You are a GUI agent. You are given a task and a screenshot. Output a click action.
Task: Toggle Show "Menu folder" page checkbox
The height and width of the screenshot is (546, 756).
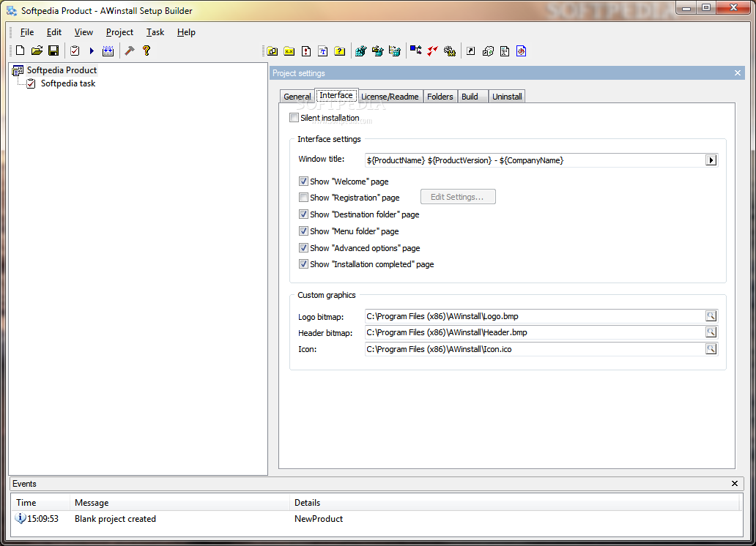coord(303,231)
